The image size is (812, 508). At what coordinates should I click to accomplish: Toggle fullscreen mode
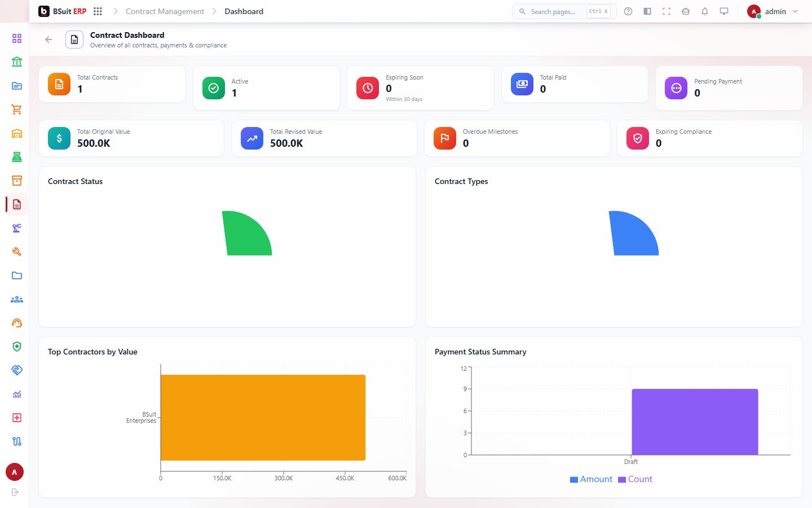(x=667, y=11)
